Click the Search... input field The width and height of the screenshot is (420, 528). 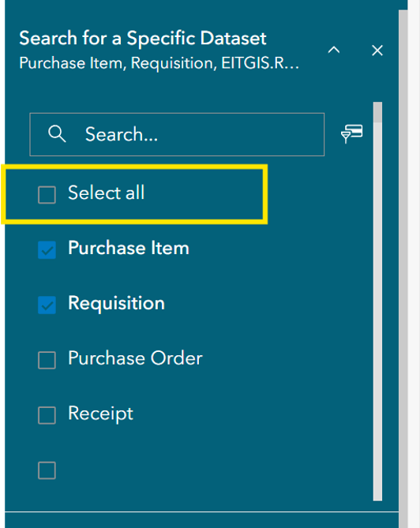(177, 134)
